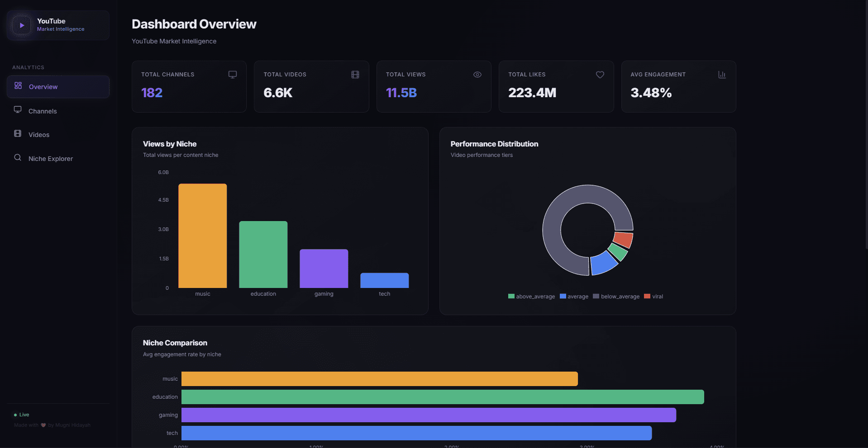Click the green above_average donut segment
This screenshot has height=448, width=868.
click(618, 252)
